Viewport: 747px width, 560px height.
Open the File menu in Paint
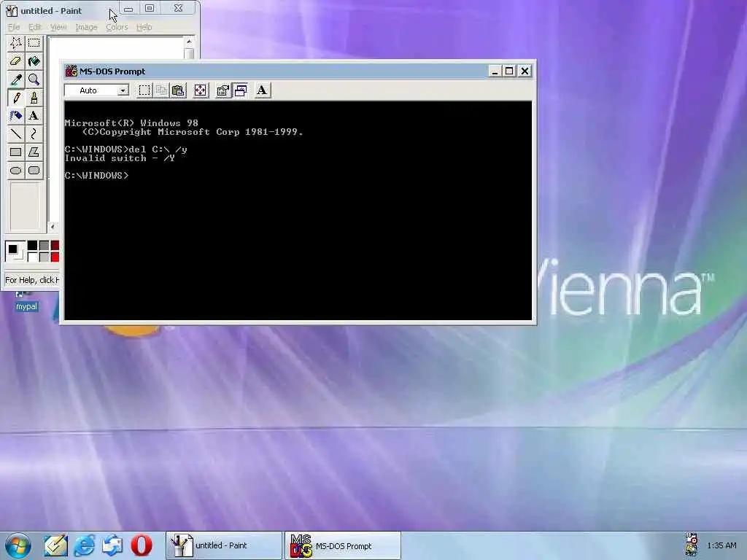tap(14, 27)
